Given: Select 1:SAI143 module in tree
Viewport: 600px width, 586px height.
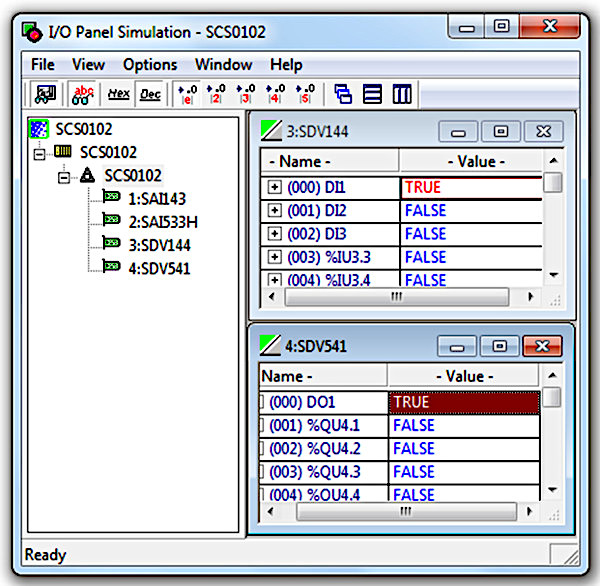Looking at the screenshot, I should click(157, 199).
